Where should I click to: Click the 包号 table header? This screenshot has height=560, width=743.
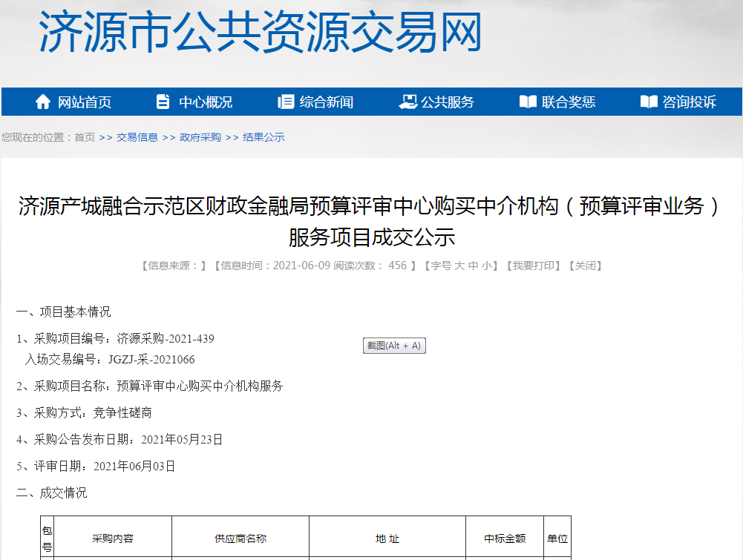[x=47, y=538]
